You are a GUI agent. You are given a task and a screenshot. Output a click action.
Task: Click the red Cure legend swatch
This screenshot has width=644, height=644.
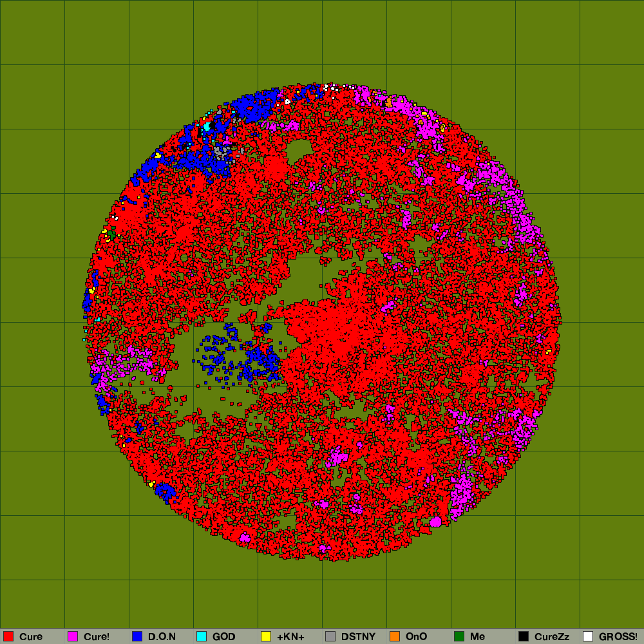[8, 636]
